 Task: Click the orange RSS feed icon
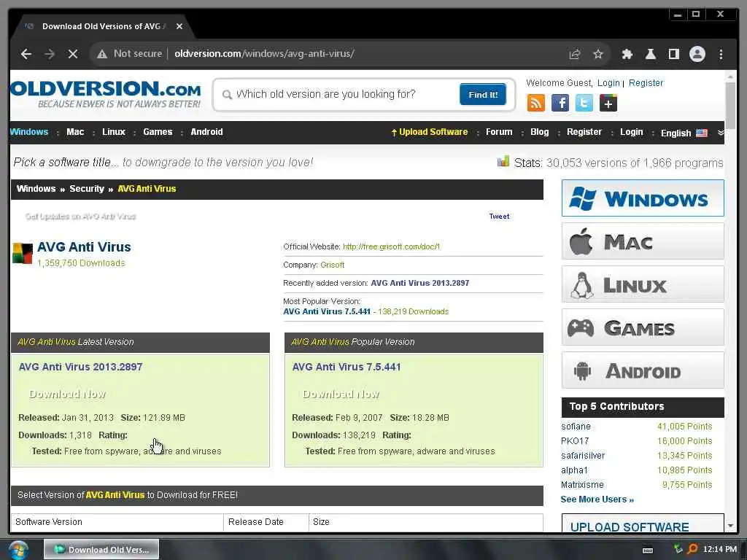point(536,103)
